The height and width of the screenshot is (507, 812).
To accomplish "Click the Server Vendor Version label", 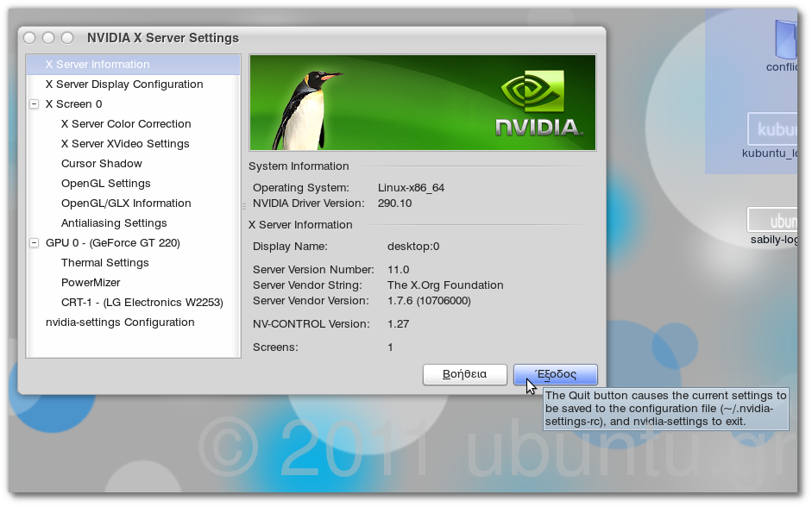I will tap(311, 301).
